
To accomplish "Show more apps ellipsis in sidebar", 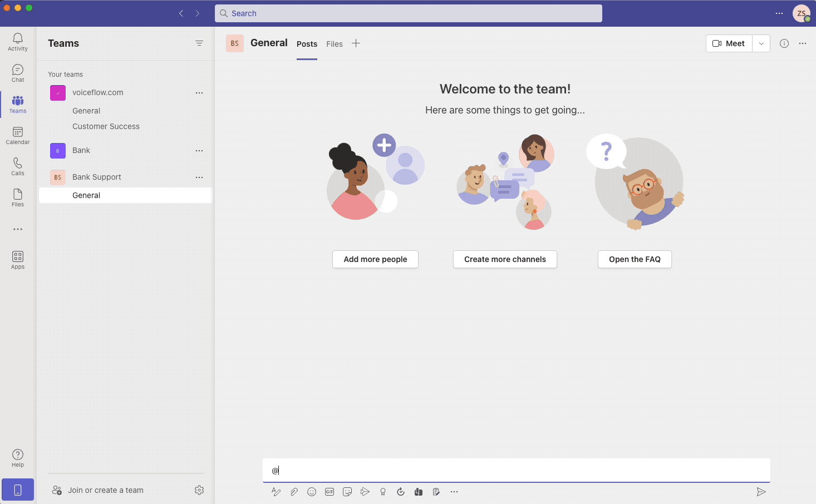I will [18, 229].
